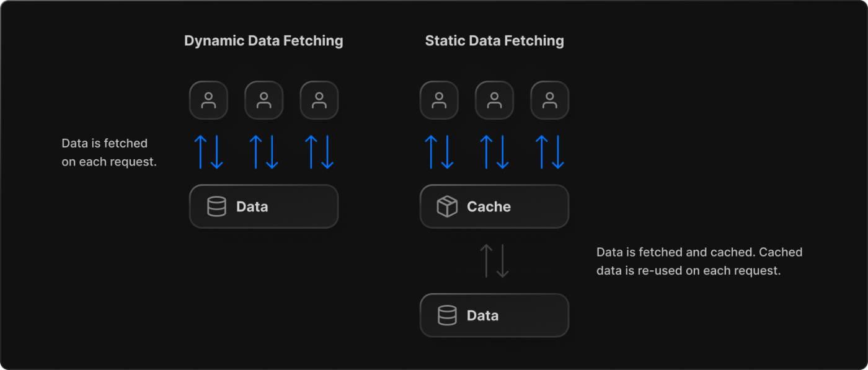This screenshot has height=370, width=868.
Task: Select the middle user icon under Static Data Fetching
Action: [495, 100]
